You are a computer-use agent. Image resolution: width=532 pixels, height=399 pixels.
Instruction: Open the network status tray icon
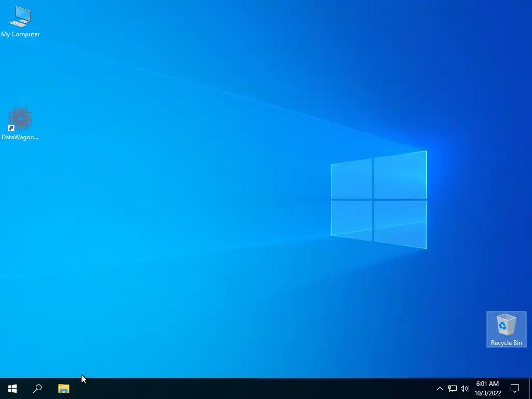pyautogui.click(x=453, y=389)
